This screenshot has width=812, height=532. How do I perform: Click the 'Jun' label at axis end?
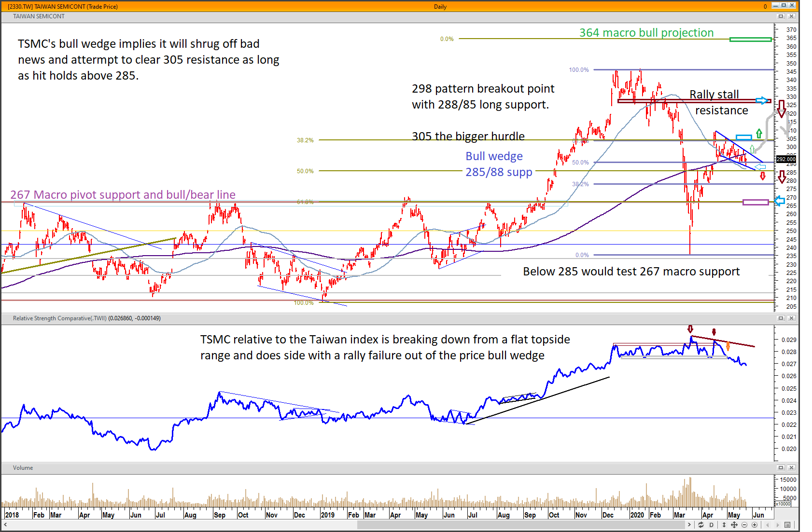tap(758, 515)
